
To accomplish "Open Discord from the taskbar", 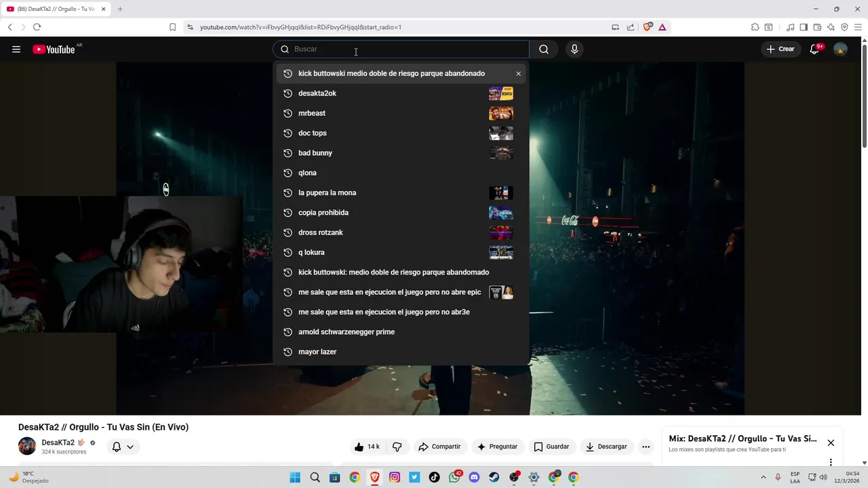I will click(x=474, y=477).
